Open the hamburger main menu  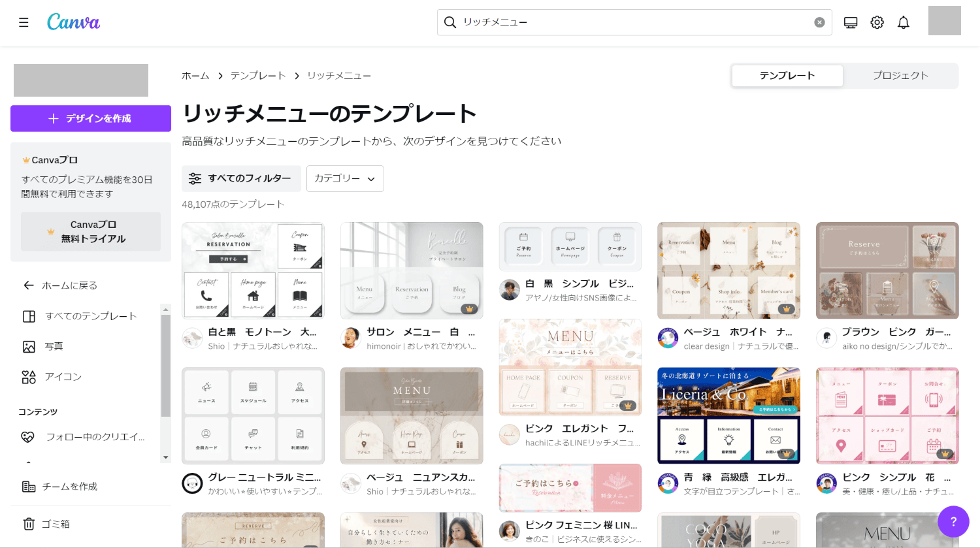click(24, 23)
